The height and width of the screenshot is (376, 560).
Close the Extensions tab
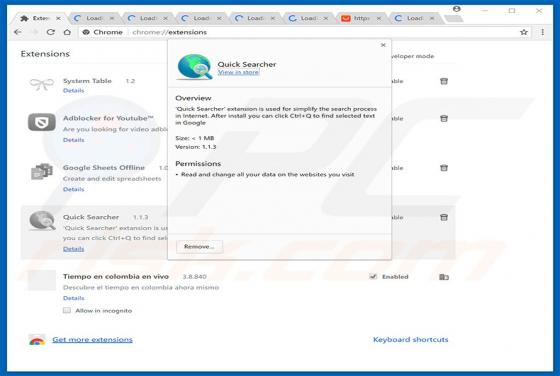click(x=58, y=18)
